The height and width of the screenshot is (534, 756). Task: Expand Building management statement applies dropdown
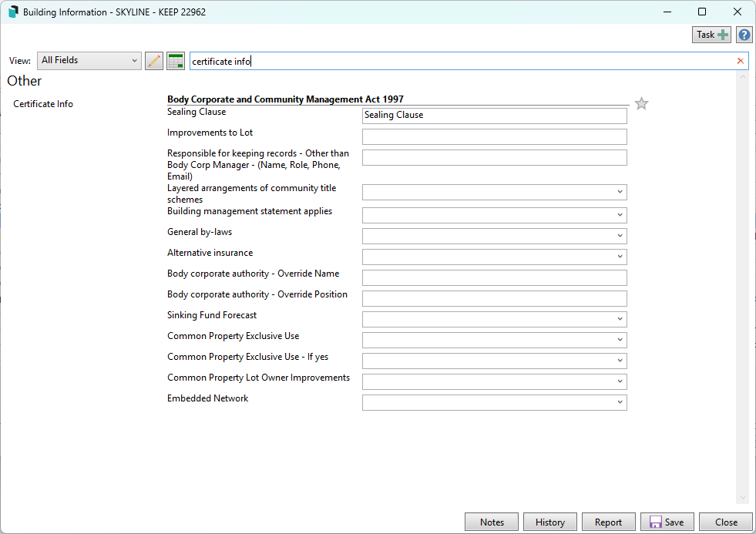click(x=494, y=215)
